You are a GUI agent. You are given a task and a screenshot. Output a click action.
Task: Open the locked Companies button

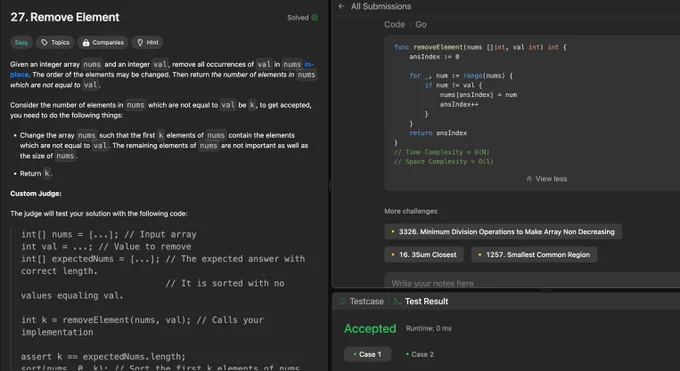(103, 42)
